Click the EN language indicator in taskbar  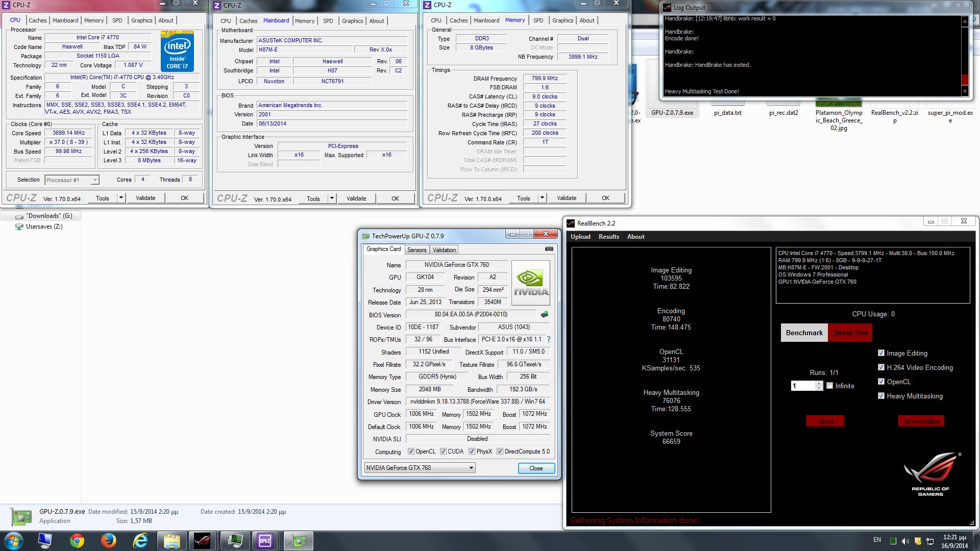877,540
